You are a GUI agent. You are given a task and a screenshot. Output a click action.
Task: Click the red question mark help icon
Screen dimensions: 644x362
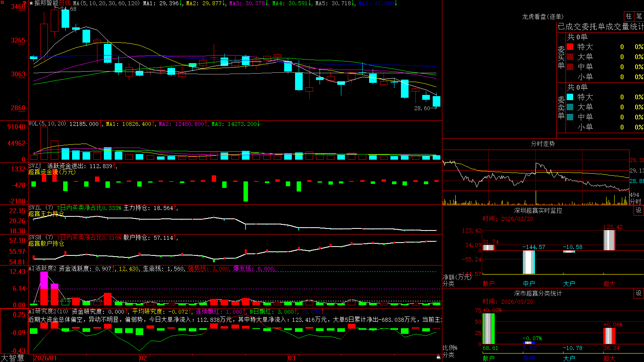pyautogui.click(x=25, y=3)
